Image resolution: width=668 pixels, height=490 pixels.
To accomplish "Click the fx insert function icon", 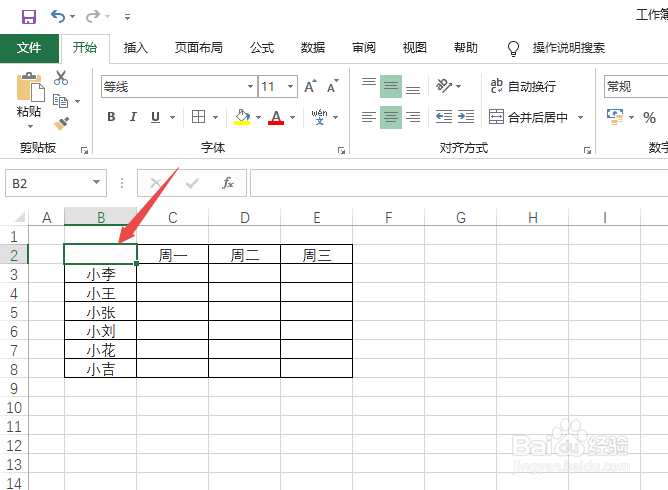I will point(227,183).
